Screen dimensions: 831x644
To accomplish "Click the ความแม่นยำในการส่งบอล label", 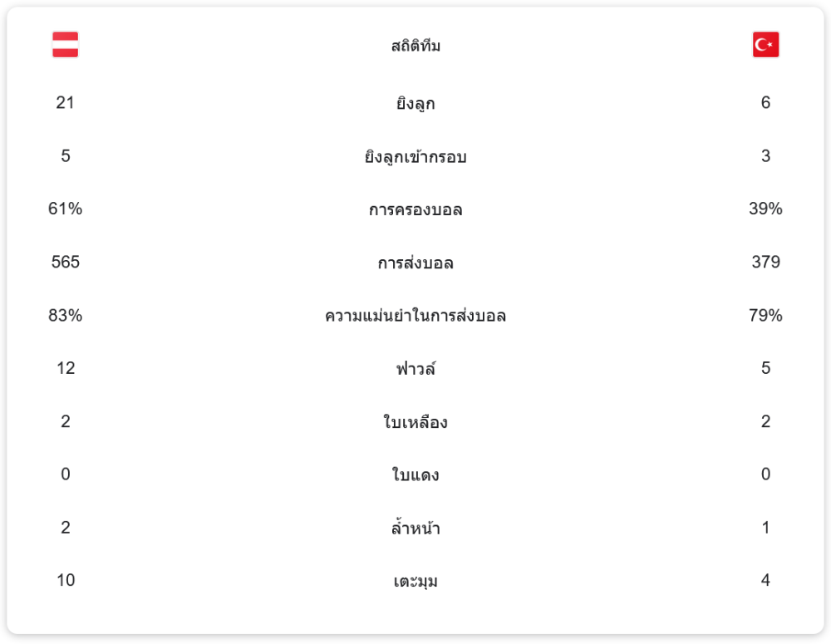I will [x=415, y=316].
